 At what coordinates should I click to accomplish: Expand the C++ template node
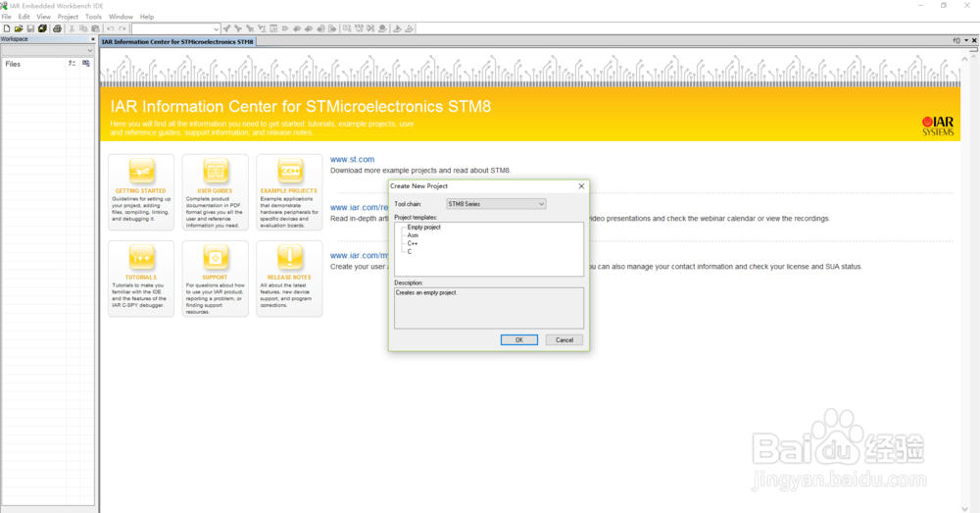click(x=413, y=243)
